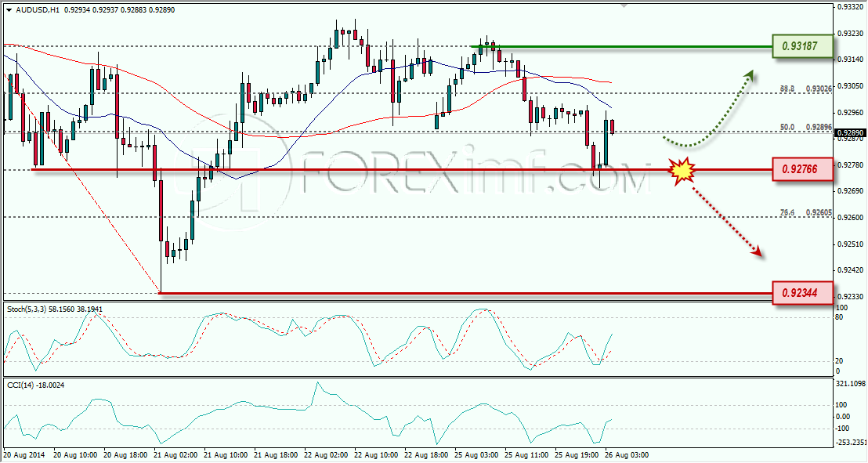Click the 25 Aug 11:00 time label
This screenshot has height=463, width=868.
[527, 454]
